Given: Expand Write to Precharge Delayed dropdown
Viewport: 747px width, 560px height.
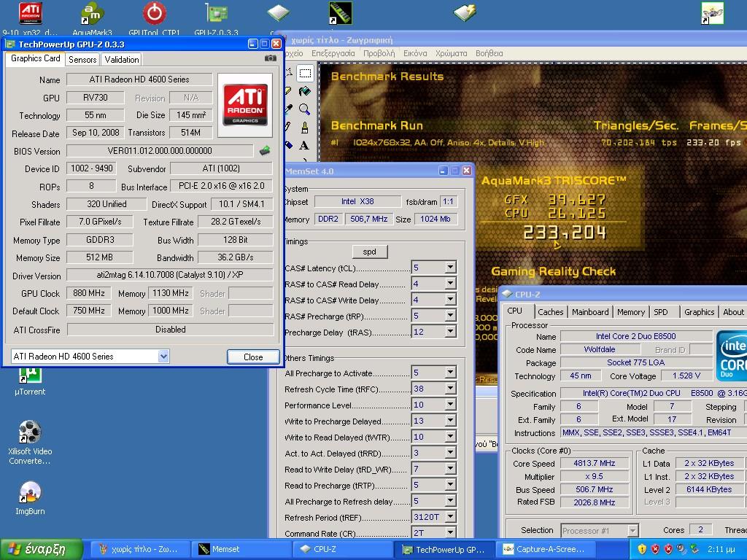Looking at the screenshot, I should pyautogui.click(x=450, y=421).
